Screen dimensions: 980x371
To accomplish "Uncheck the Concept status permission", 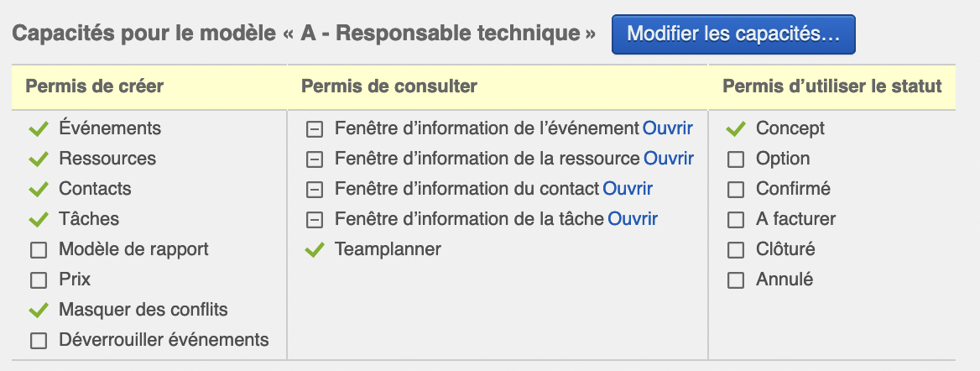I will coord(736,129).
